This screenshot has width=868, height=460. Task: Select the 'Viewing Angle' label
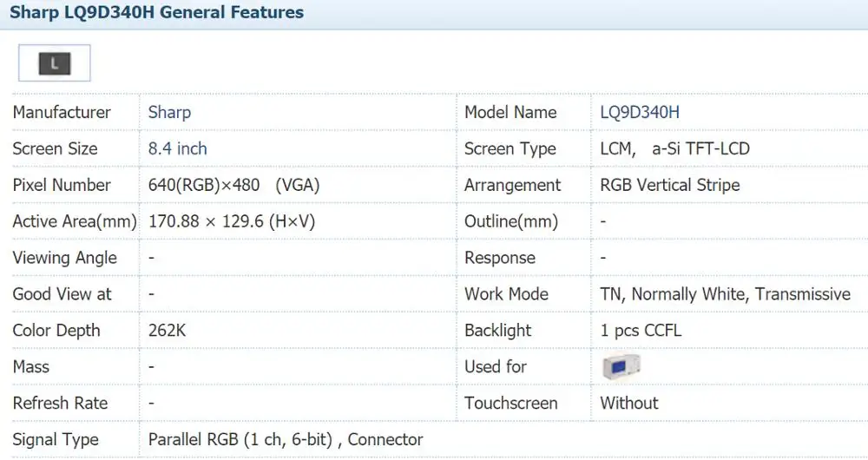pyautogui.click(x=65, y=258)
